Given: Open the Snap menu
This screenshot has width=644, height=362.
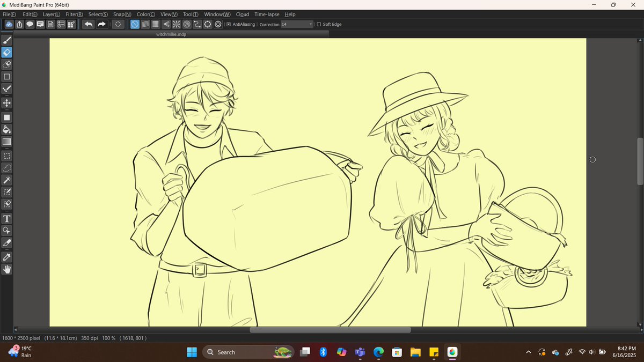Looking at the screenshot, I should pos(122,14).
